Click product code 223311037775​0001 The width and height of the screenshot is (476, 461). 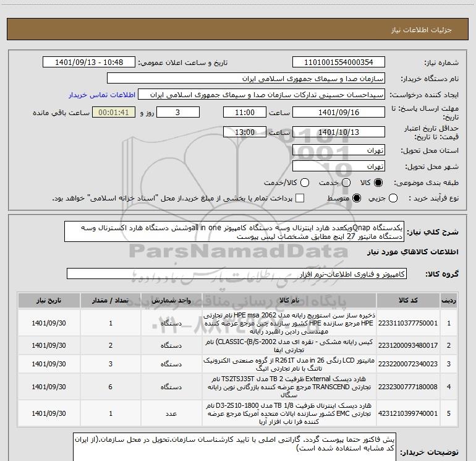[x=408, y=323]
